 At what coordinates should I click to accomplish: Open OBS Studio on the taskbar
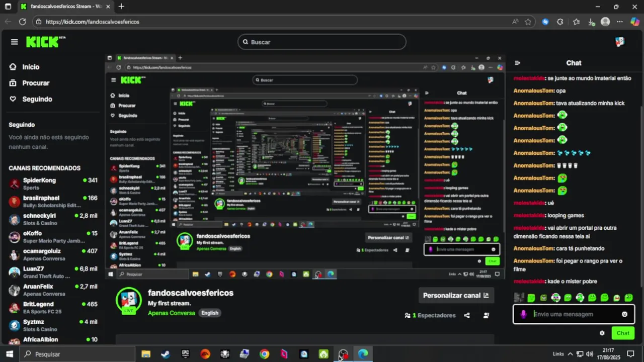click(x=343, y=354)
